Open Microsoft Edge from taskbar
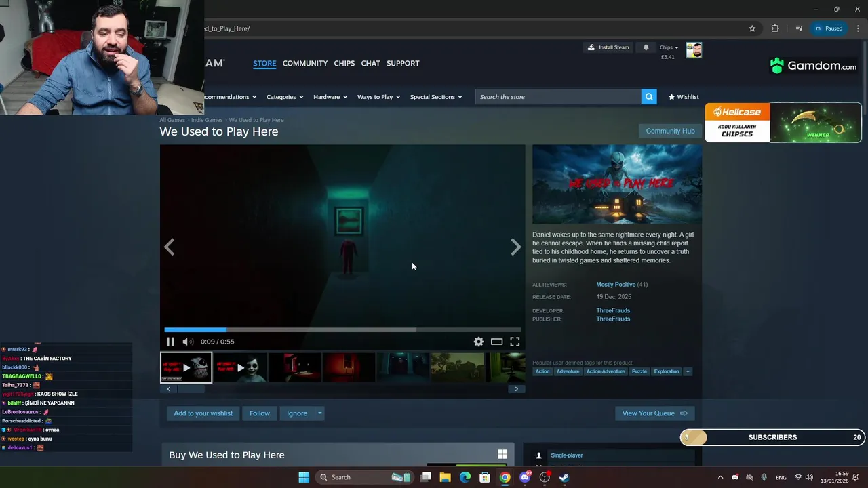This screenshot has height=488, width=868. pos(465,477)
